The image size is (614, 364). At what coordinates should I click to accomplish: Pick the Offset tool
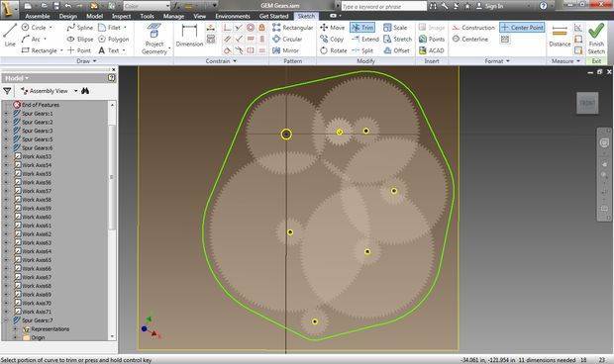click(396, 50)
